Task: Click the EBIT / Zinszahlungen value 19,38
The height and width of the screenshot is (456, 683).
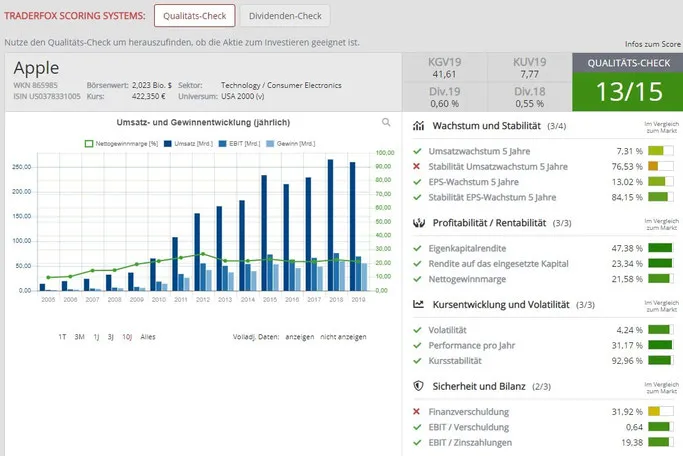Action: tap(632, 442)
